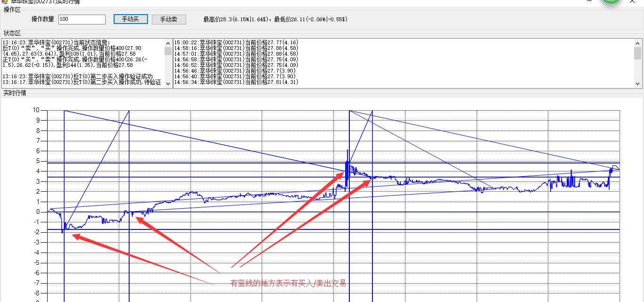Click the scrollbar thumb of the right price log
Screen dimensions: 644x302
click(638, 53)
